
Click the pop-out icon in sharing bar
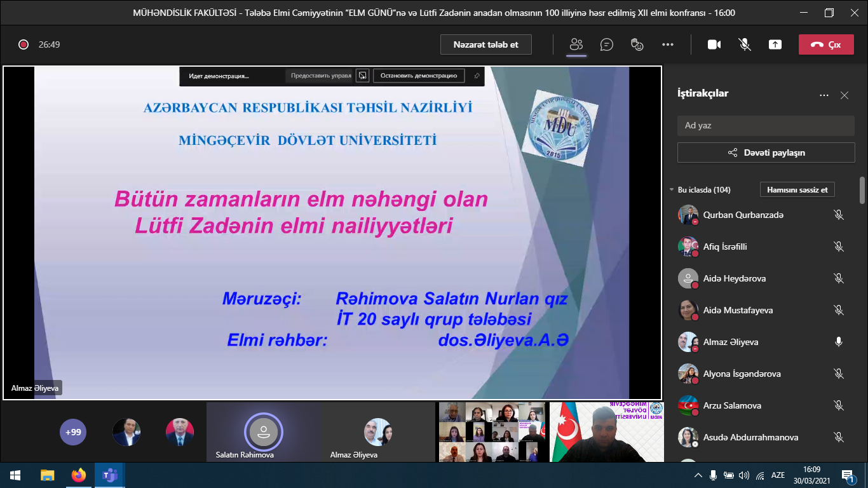point(362,76)
